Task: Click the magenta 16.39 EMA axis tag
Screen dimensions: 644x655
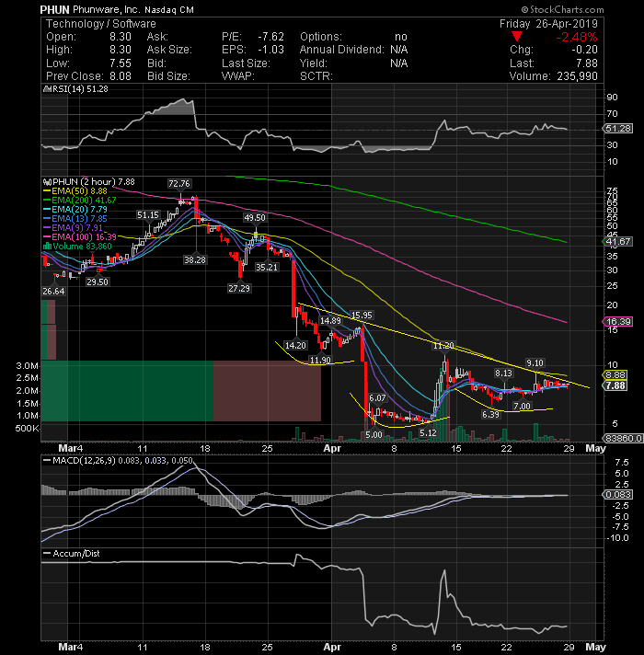Action: (617, 322)
